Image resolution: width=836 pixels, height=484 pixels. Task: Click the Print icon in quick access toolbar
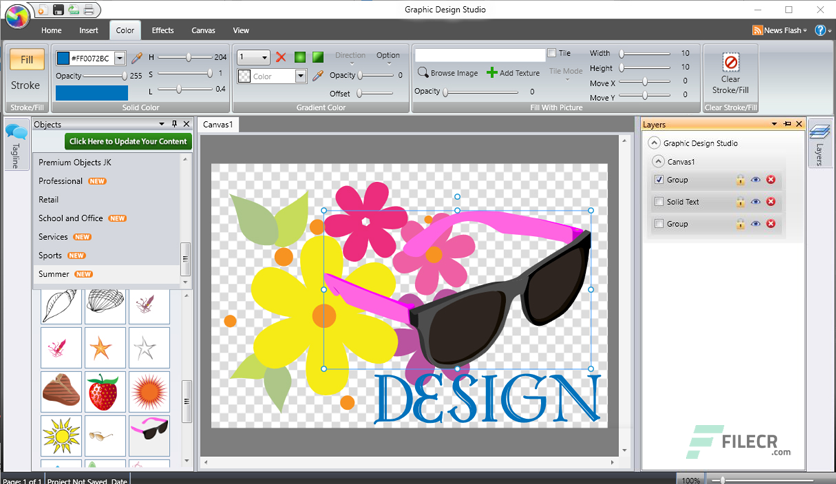(x=89, y=10)
